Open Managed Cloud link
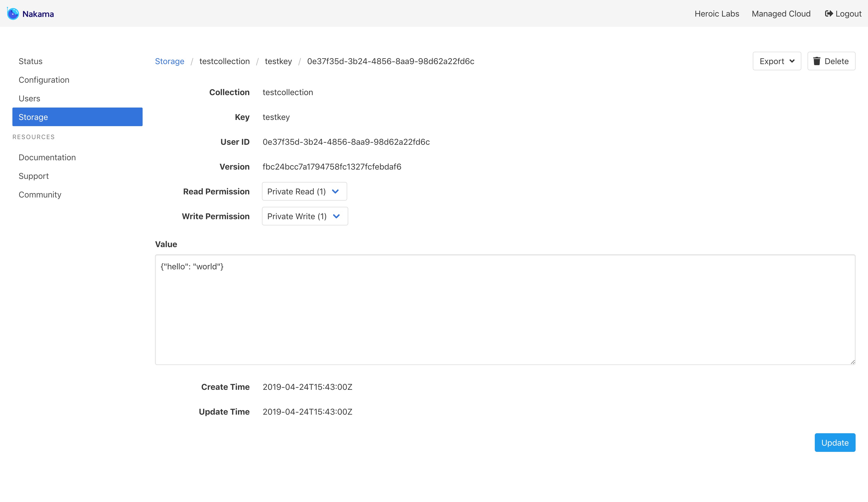The width and height of the screenshot is (868, 502). click(781, 14)
